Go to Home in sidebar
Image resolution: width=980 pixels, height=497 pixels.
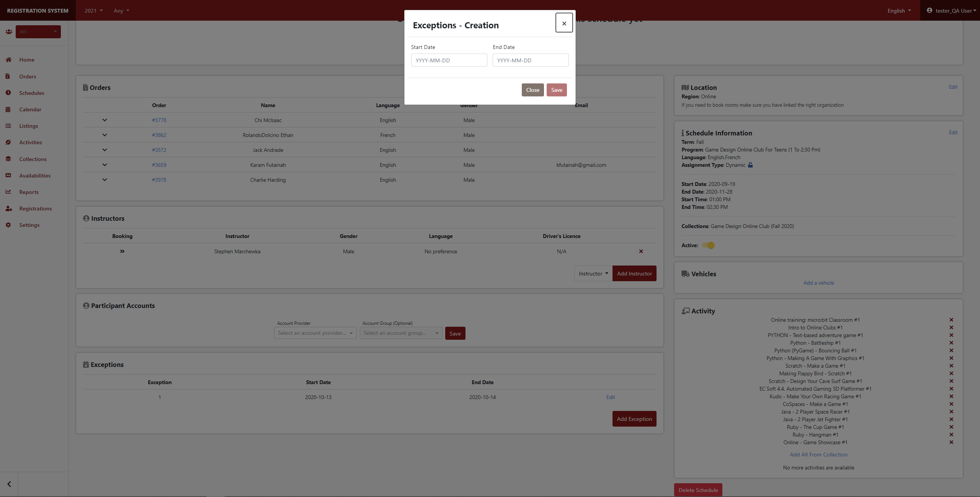click(27, 60)
